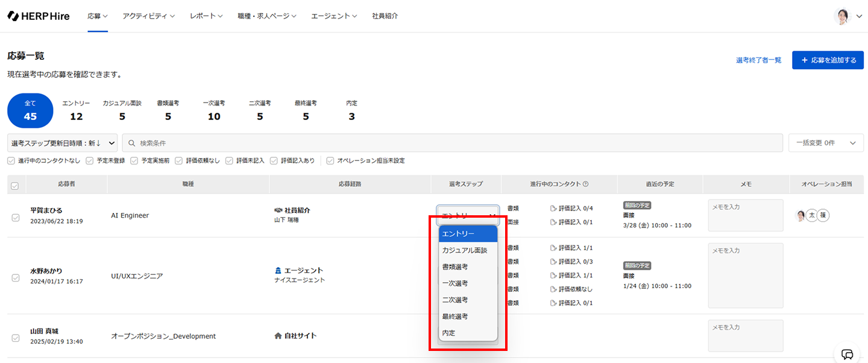This screenshot has height=363, width=868.
Task: Expand the account menu chevron beside avatar
Action: tap(860, 17)
